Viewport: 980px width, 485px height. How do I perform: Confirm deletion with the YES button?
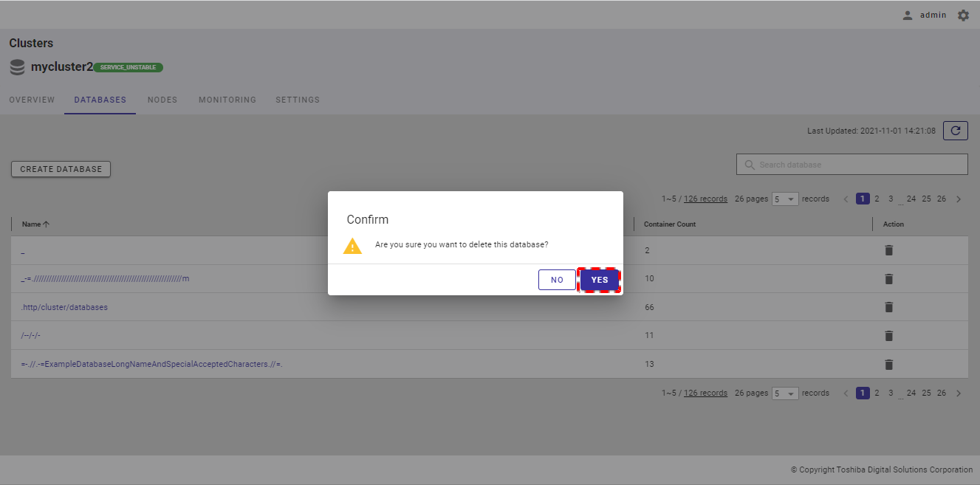[x=599, y=280]
